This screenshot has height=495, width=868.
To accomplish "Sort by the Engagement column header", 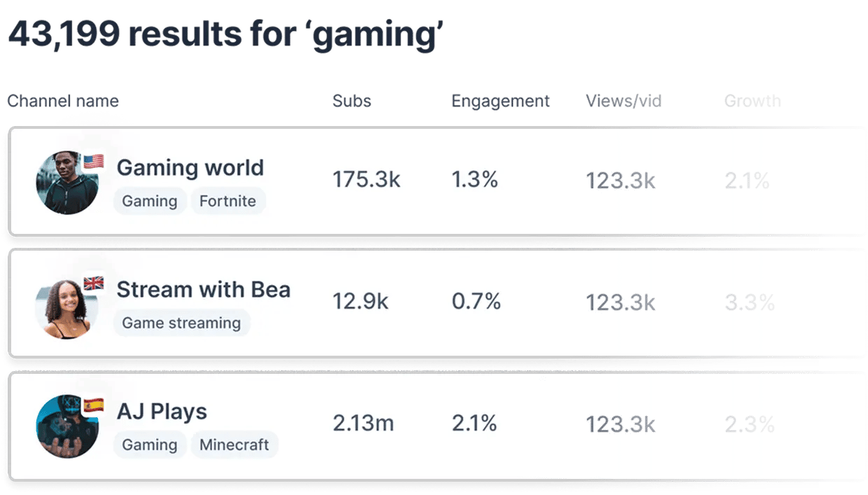I will [x=500, y=101].
